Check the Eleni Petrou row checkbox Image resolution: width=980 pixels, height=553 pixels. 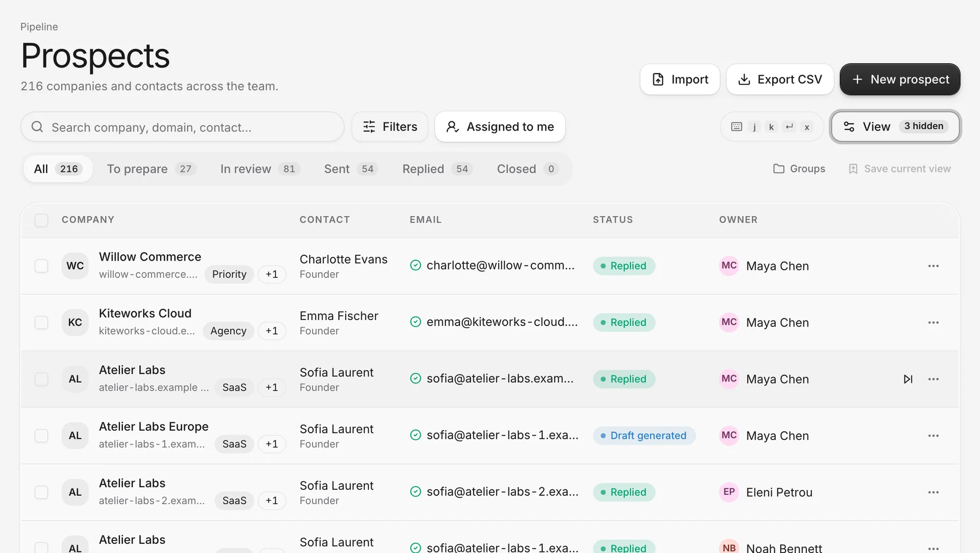click(x=41, y=492)
